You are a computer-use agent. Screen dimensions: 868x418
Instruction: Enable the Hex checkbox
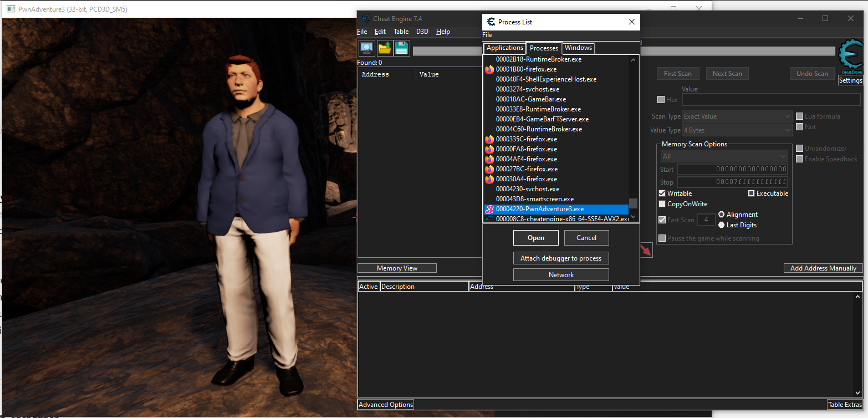coord(661,100)
